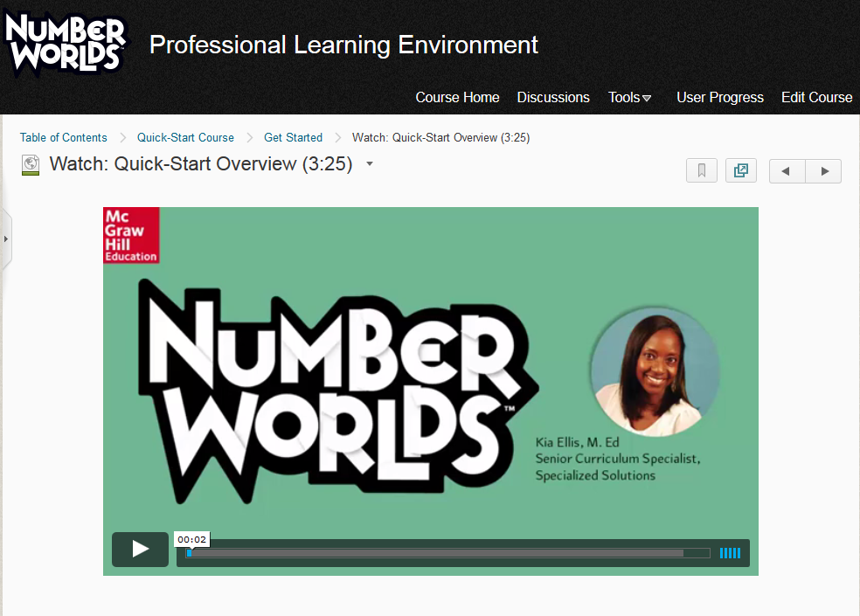Play the Quick-Start Overview video
The width and height of the screenshot is (860, 616).
click(x=141, y=549)
